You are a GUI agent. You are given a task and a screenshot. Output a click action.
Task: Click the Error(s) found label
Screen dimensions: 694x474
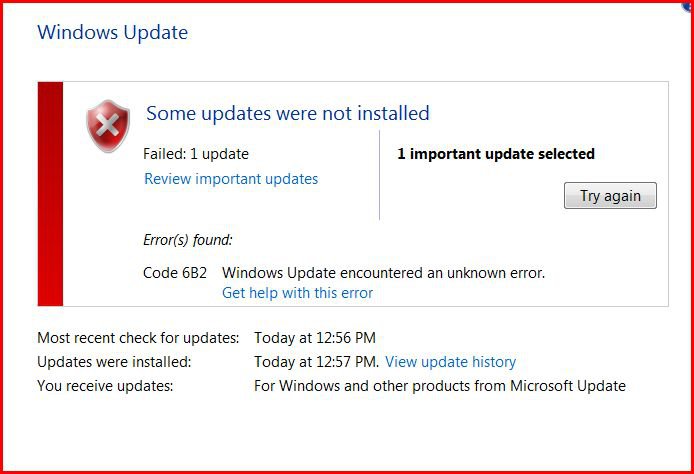[x=188, y=240]
